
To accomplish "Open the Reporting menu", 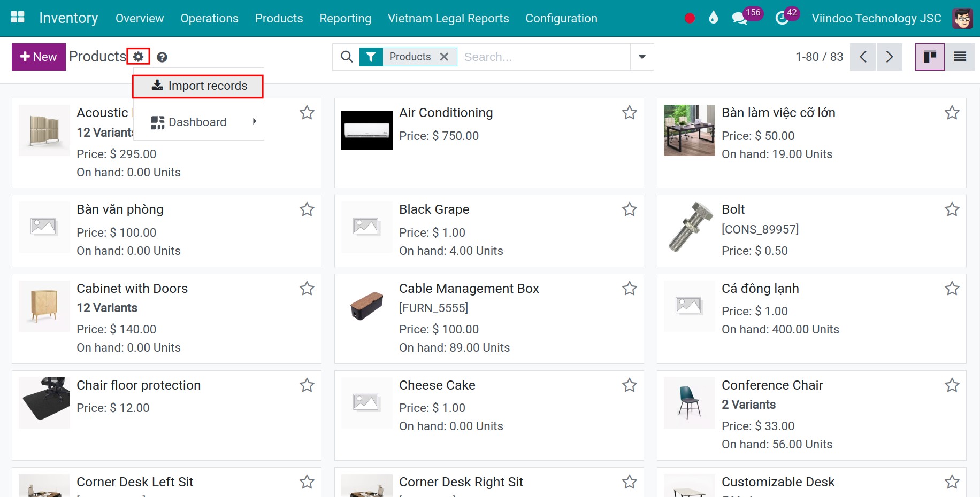I will click(345, 18).
